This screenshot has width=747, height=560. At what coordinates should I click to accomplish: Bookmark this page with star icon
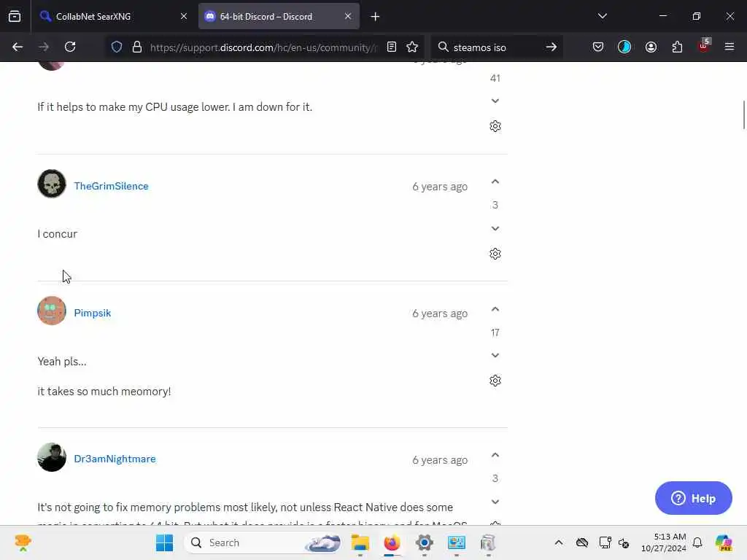click(412, 47)
